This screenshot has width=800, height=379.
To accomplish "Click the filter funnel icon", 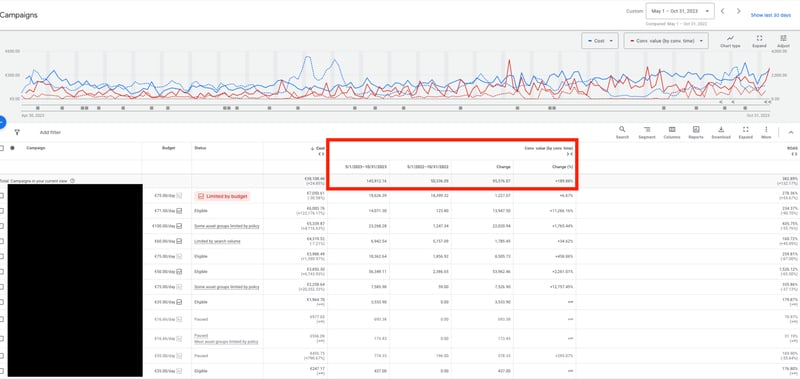I will [17, 132].
